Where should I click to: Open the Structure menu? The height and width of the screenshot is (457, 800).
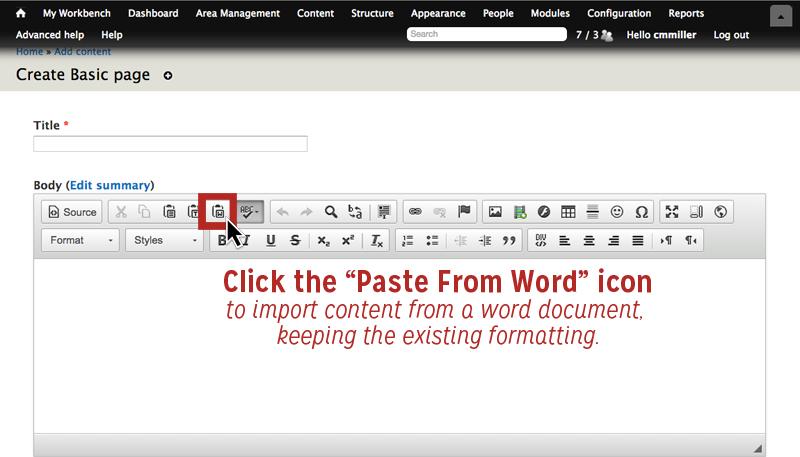[x=372, y=13]
